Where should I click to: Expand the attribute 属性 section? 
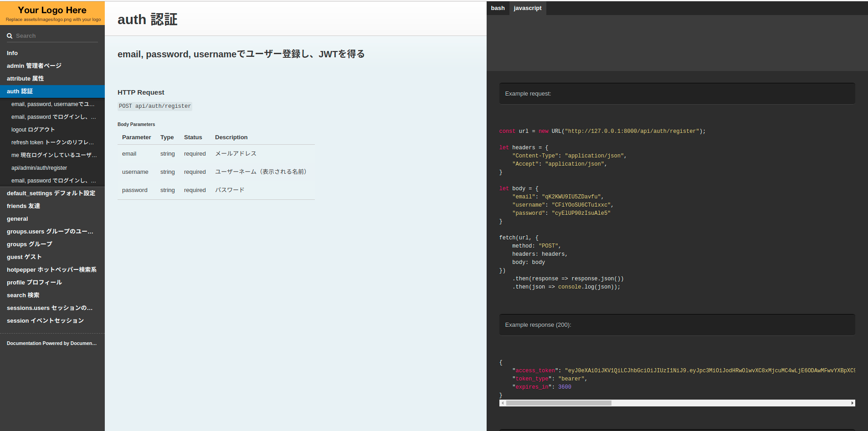[x=26, y=79]
